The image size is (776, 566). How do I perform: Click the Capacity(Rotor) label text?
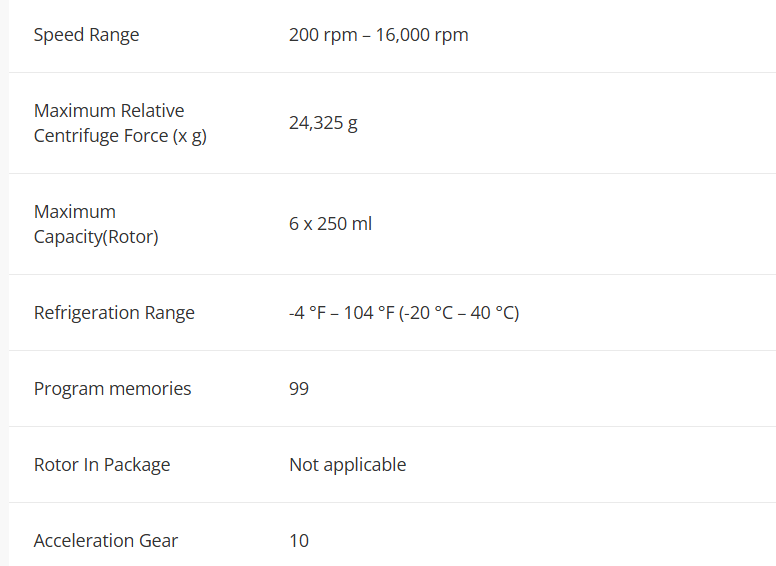pos(96,237)
